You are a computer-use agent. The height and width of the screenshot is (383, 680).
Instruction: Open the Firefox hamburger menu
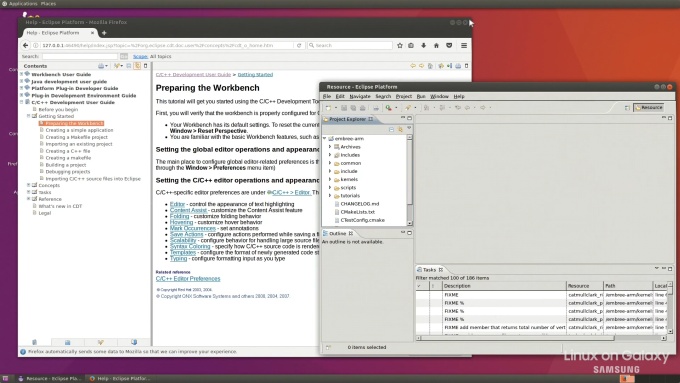click(x=464, y=45)
